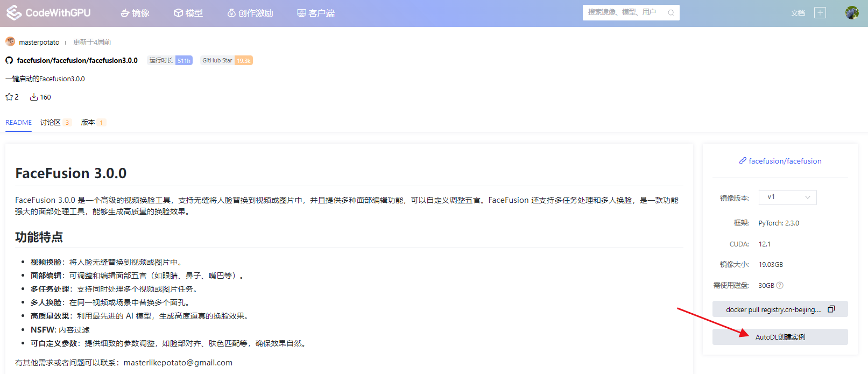The height and width of the screenshot is (374, 868).
Task: Click the GitHub icon beside repository name
Action: [x=9, y=60]
